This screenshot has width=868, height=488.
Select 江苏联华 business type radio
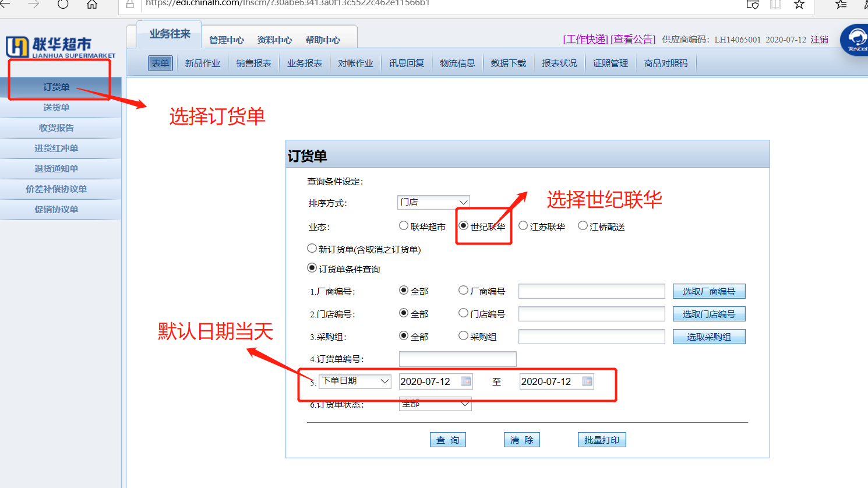tap(523, 225)
